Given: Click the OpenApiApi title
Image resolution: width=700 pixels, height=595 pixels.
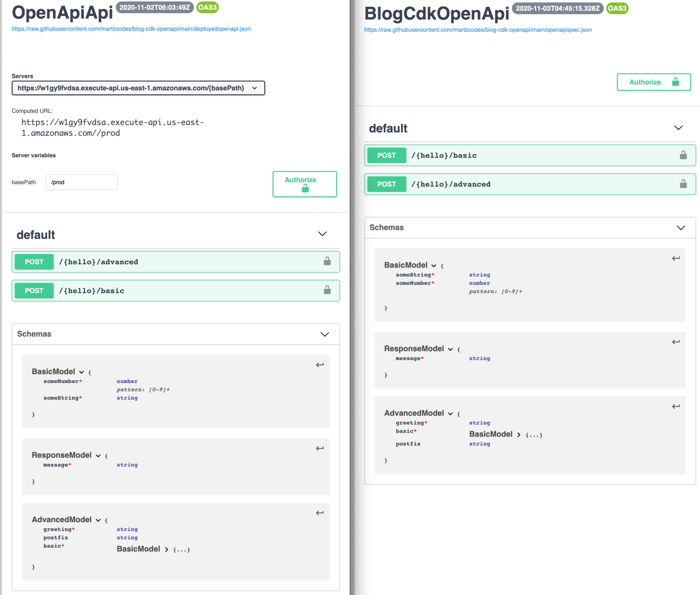Looking at the screenshot, I should [62, 12].
